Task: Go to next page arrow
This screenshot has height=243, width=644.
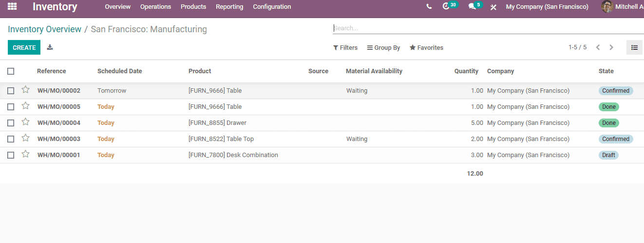Action: coord(611,47)
